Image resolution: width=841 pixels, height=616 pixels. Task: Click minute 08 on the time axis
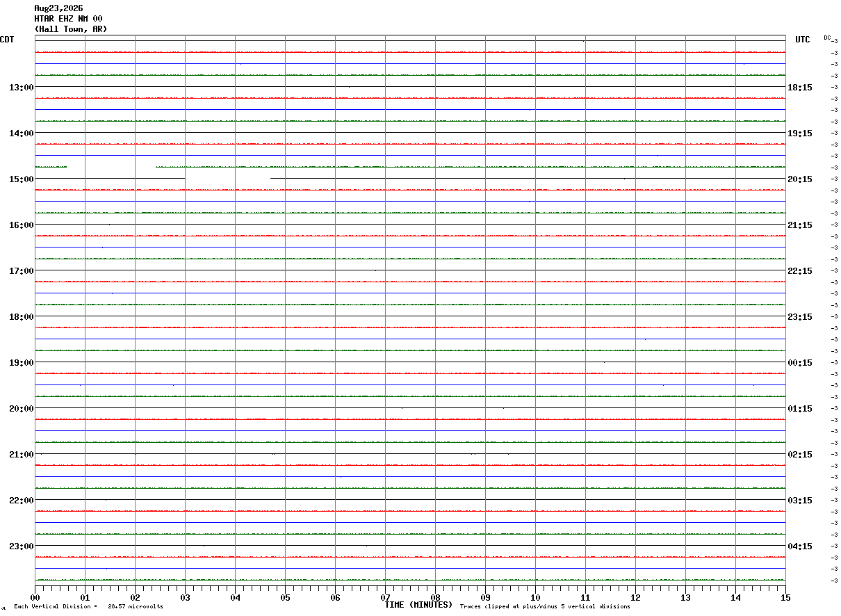(435, 597)
